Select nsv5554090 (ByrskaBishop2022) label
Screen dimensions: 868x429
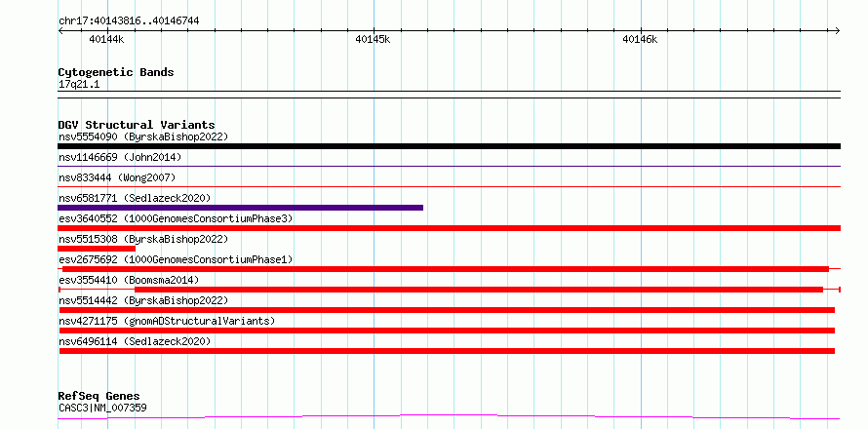(143, 136)
